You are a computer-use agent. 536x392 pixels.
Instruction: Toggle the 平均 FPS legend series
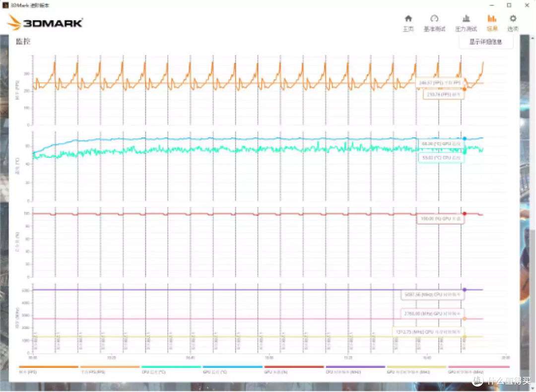tap(110, 370)
